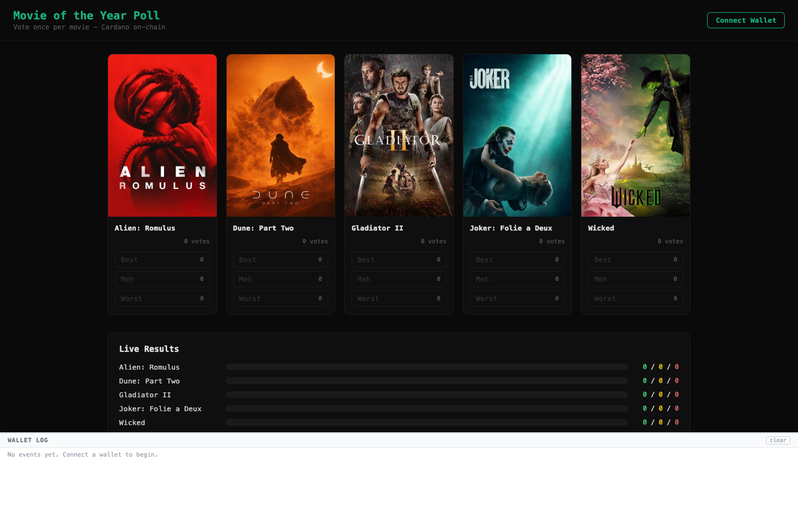Click '0 votes' under Joker: Folie a Deux

coord(552,242)
